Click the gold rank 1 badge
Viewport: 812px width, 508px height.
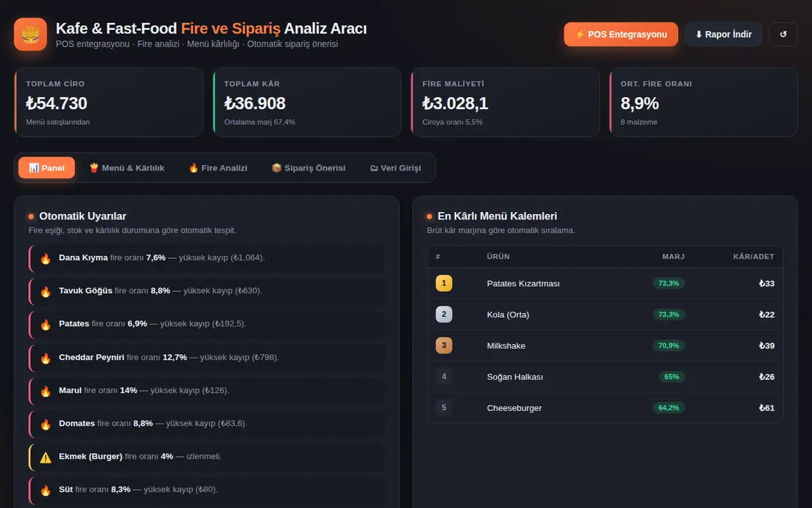[x=444, y=283]
